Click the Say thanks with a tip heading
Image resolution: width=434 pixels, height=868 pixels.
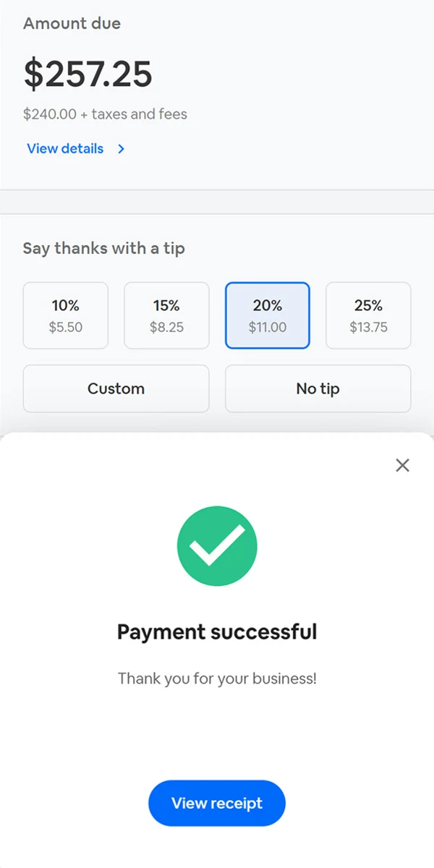click(103, 248)
